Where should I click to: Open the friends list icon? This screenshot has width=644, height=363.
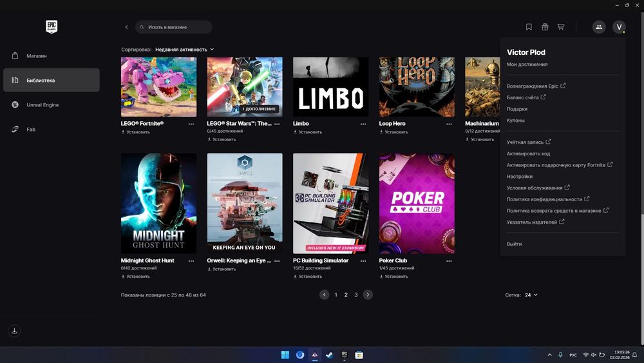(x=599, y=27)
